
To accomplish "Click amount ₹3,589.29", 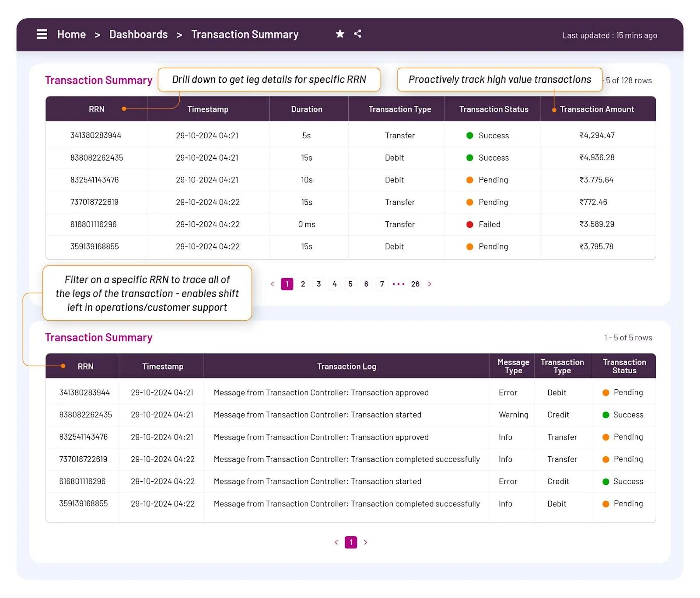I will click(x=597, y=224).
